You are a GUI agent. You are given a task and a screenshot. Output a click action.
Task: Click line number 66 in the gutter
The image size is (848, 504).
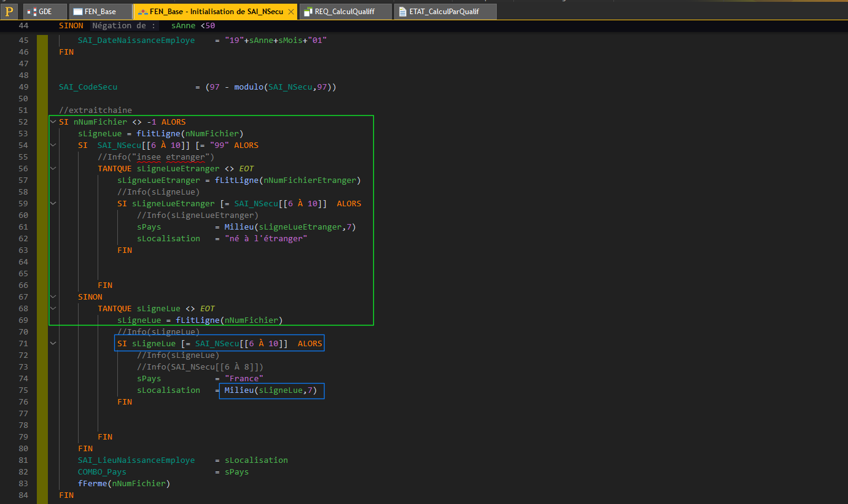[23, 285]
